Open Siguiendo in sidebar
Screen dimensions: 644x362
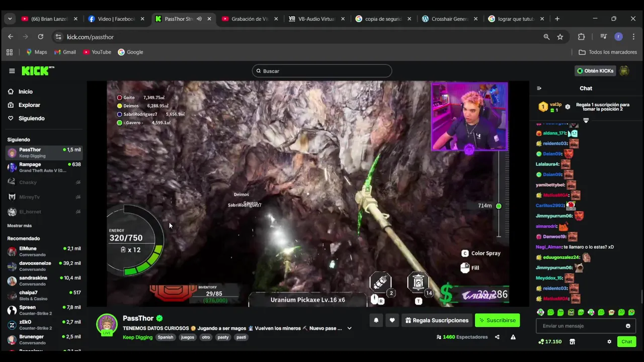[31, 118]
